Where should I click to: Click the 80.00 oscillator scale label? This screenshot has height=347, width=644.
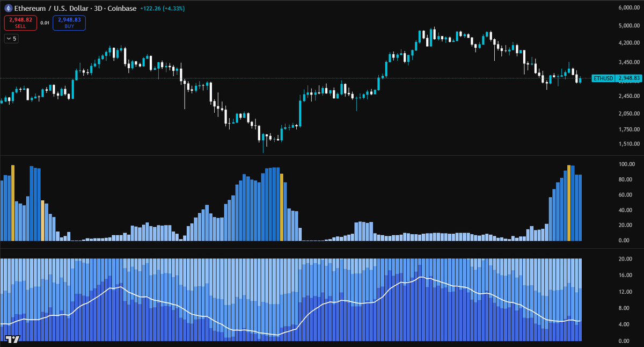click(626, 179)
